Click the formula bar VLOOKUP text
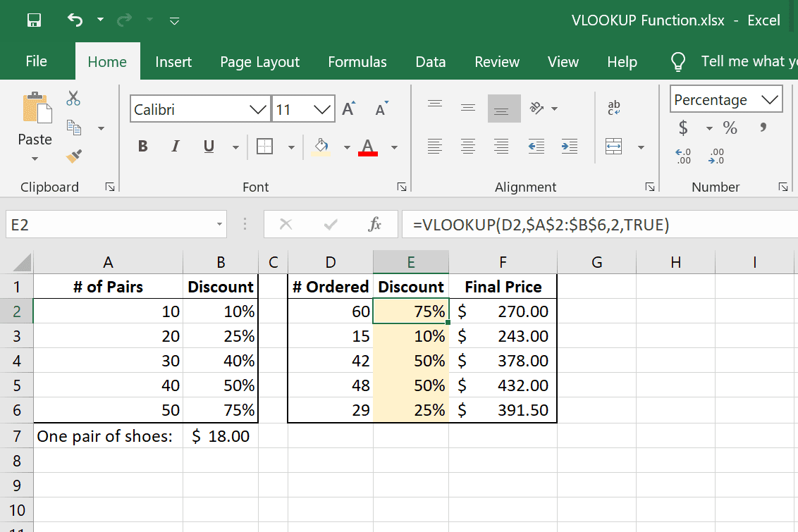Screen dimensions: 798x532 point(541,224)
